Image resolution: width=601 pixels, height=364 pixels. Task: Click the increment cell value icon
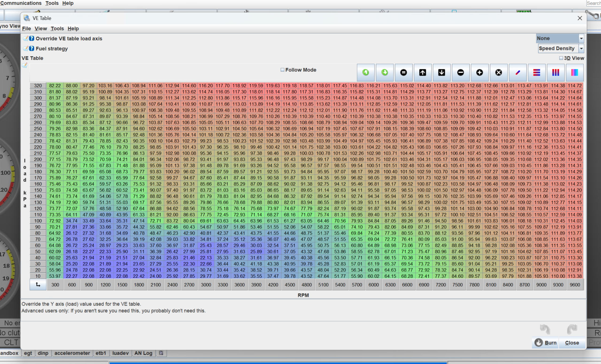pyautogui.click(x=479, y=73)
